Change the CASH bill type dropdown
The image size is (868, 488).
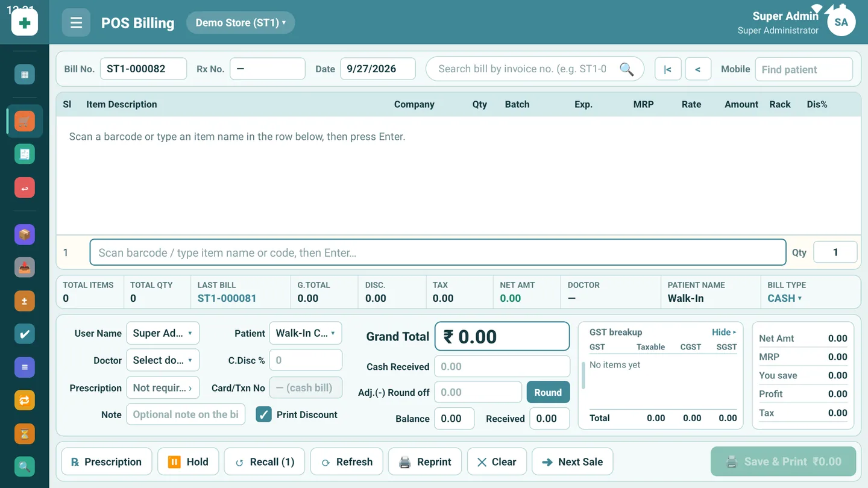pyautogui.click(x=785, y=298)
